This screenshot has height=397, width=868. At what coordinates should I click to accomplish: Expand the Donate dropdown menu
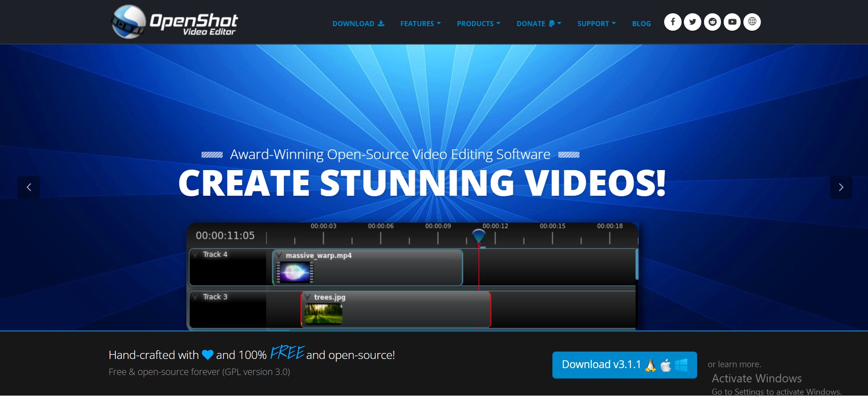click(x=539, y=23)
